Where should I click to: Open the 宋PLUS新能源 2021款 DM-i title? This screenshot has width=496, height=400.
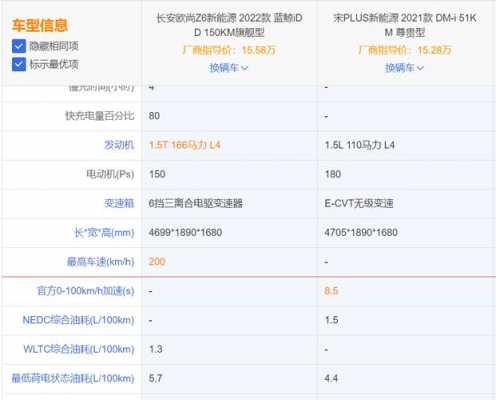[x=405, y=25]
